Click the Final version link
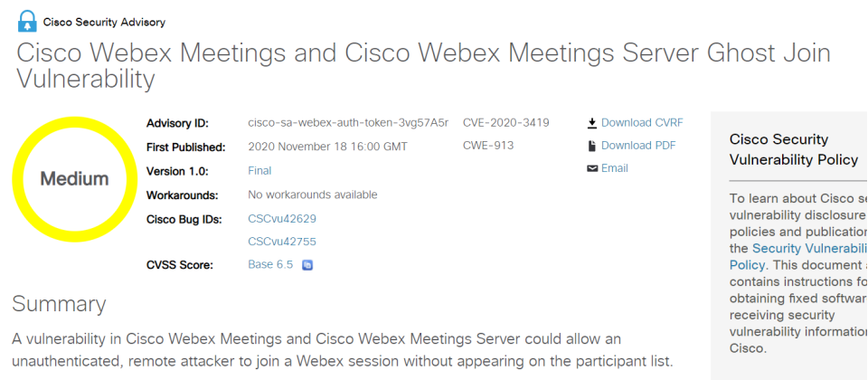This screenshot has width=868, height=380. 259,171
